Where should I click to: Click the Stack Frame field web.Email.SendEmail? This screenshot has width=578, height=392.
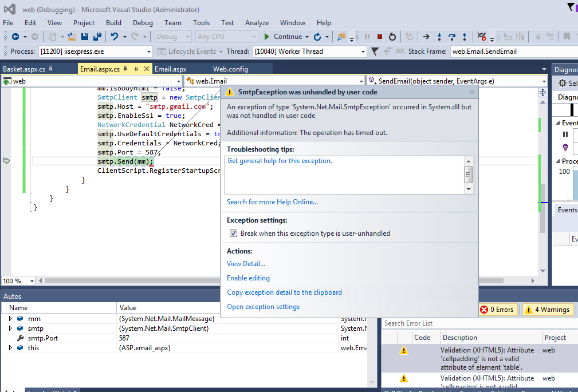514,52
